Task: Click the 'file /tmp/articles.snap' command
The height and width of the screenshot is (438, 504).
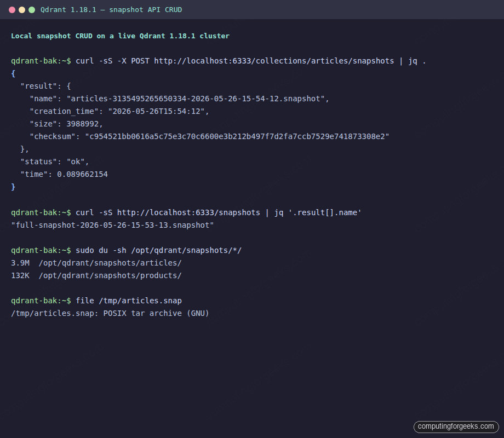Action: pos(129,301)
